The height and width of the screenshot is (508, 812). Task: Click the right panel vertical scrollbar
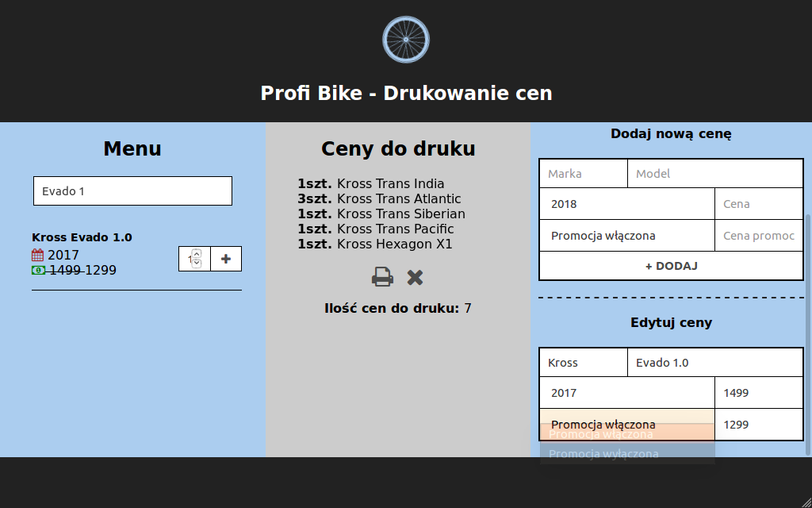(x=808, y=334)
